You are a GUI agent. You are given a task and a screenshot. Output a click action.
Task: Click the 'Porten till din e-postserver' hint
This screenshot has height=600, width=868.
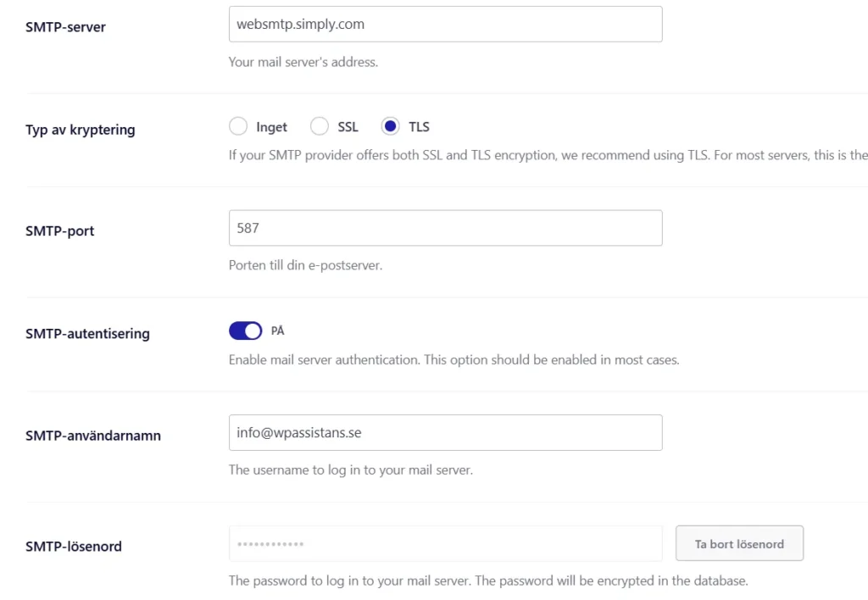coord(305,265)
